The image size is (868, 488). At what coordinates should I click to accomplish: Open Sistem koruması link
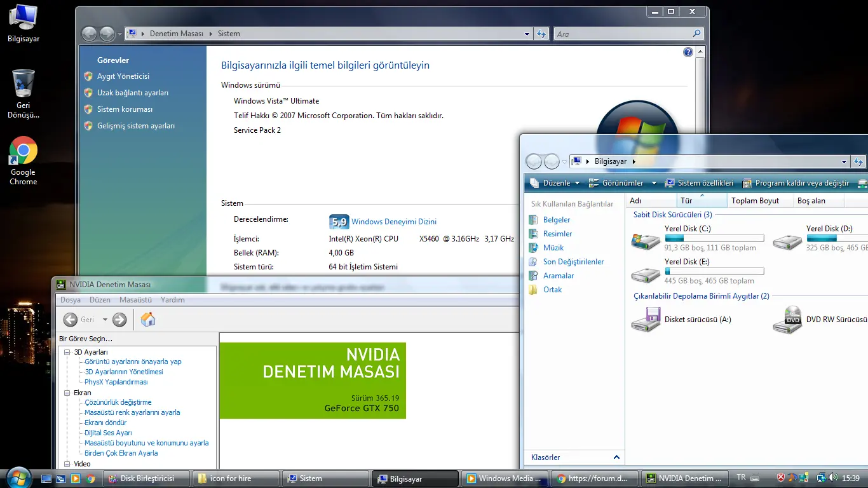125,109
